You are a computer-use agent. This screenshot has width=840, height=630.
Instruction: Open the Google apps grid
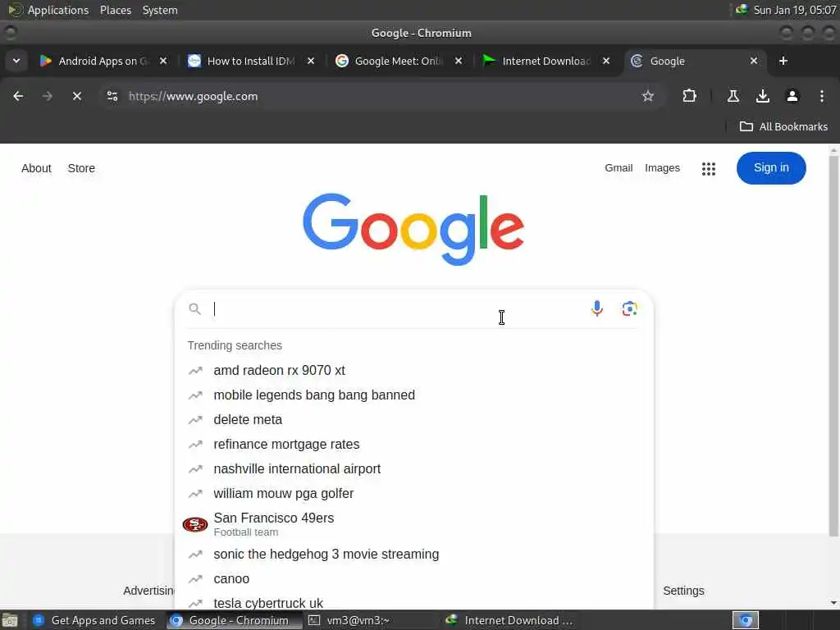[x=708, y=169]
